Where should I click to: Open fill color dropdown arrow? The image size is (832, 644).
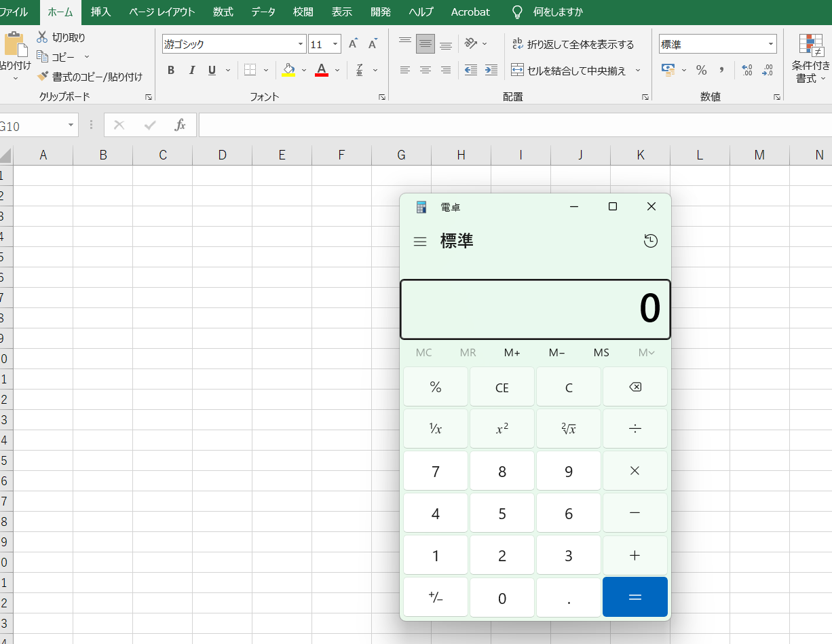tap(304, 70)
